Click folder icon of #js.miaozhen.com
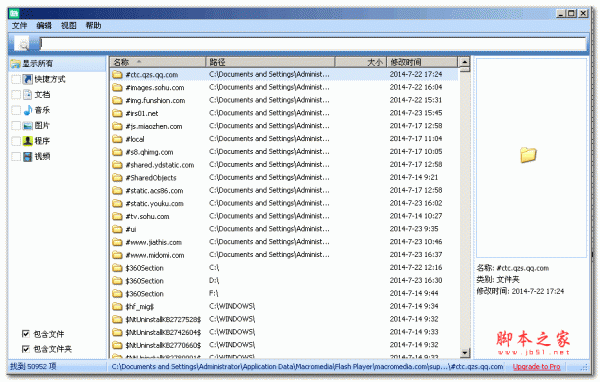 tap(117, 126)
